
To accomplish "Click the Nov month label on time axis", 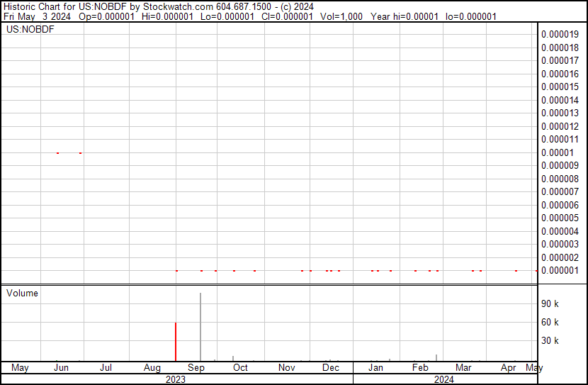I will 286,368.
